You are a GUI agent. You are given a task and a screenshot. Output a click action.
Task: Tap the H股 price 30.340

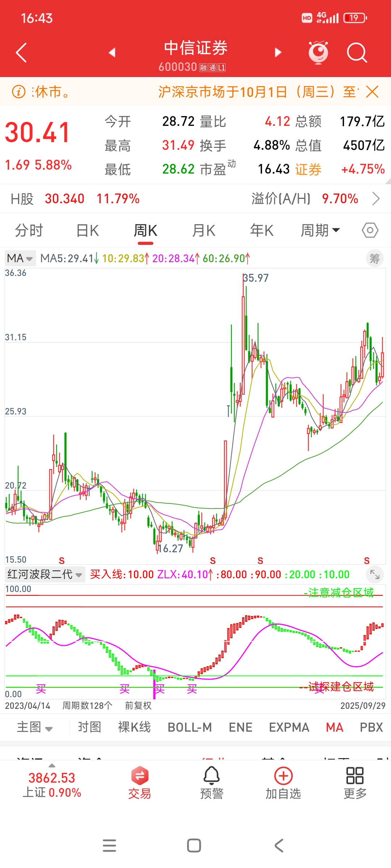(x=64, y=199)
